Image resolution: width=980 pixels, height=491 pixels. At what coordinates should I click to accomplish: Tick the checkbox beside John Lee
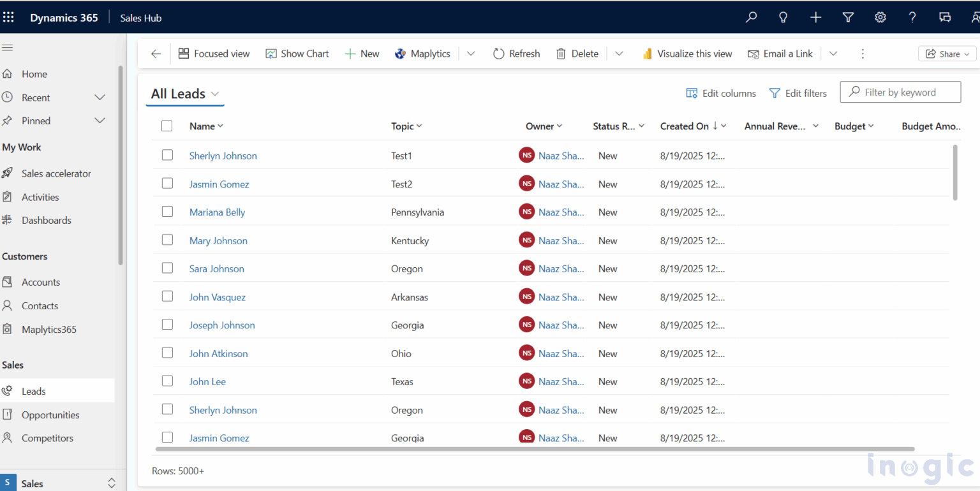[x=167, y=381]
